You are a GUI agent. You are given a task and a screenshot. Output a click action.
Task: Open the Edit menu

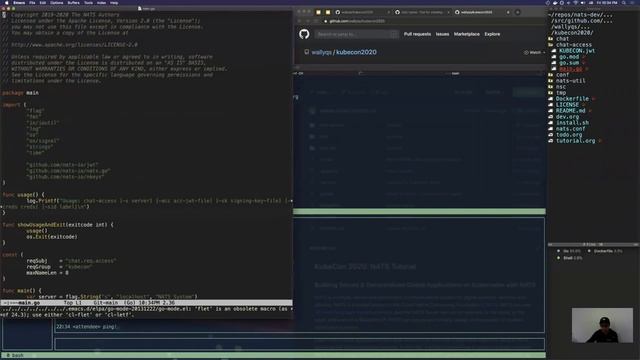pyautogui.click(x=43, y=2)
